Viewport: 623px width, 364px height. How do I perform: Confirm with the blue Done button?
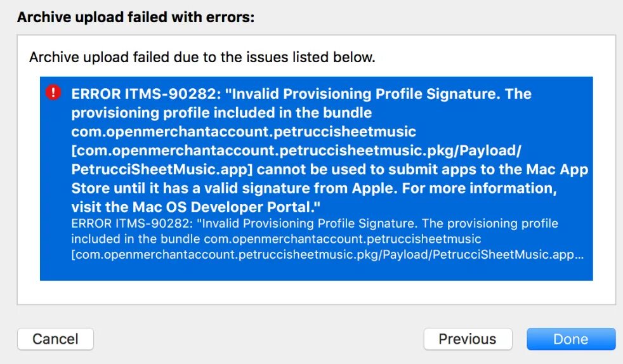[x=570, y=339]
